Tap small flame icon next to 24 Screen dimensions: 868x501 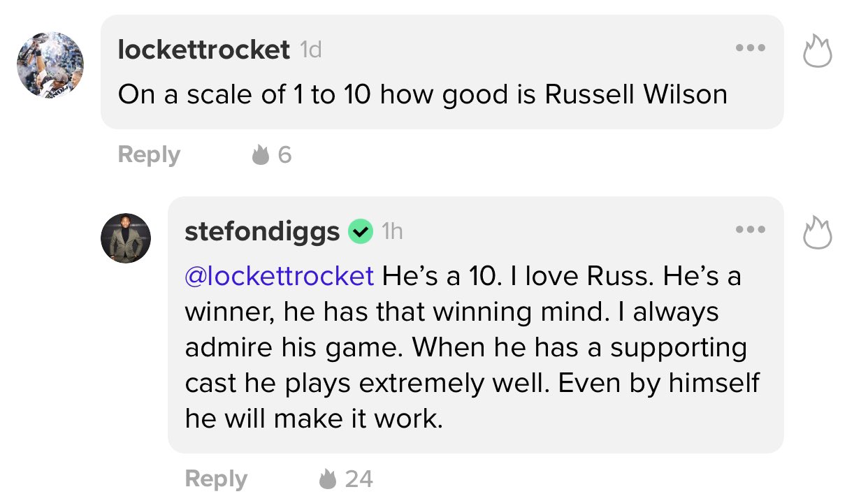coord(328,479)
